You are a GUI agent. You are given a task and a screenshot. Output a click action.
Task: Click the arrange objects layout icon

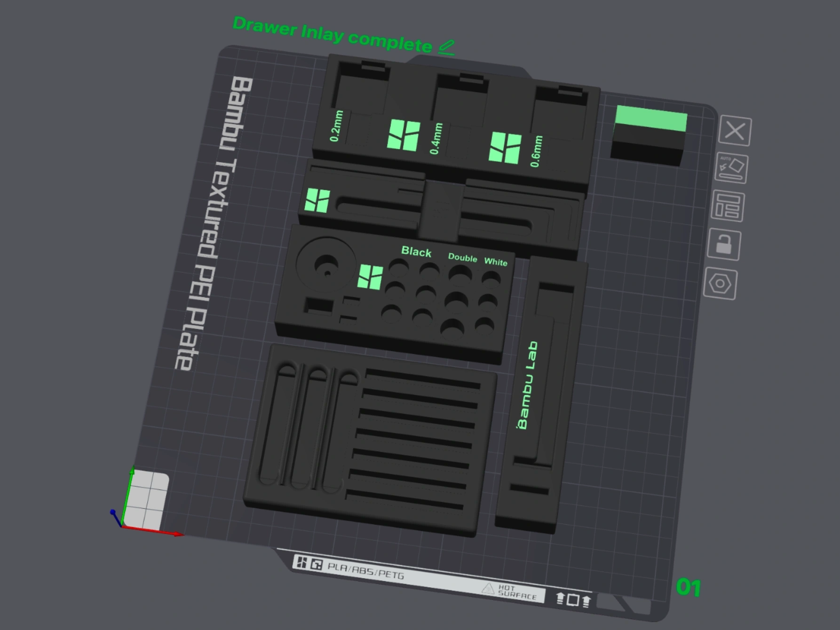(728, 206)
